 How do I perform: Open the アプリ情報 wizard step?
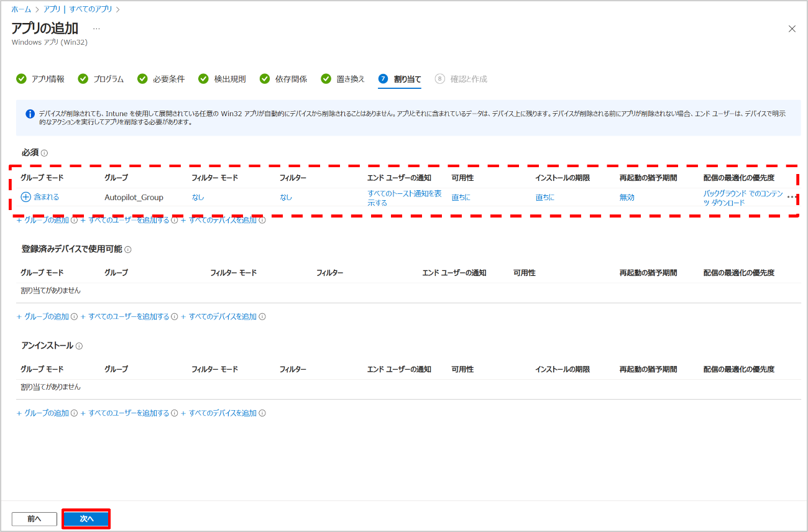(40, 79)
